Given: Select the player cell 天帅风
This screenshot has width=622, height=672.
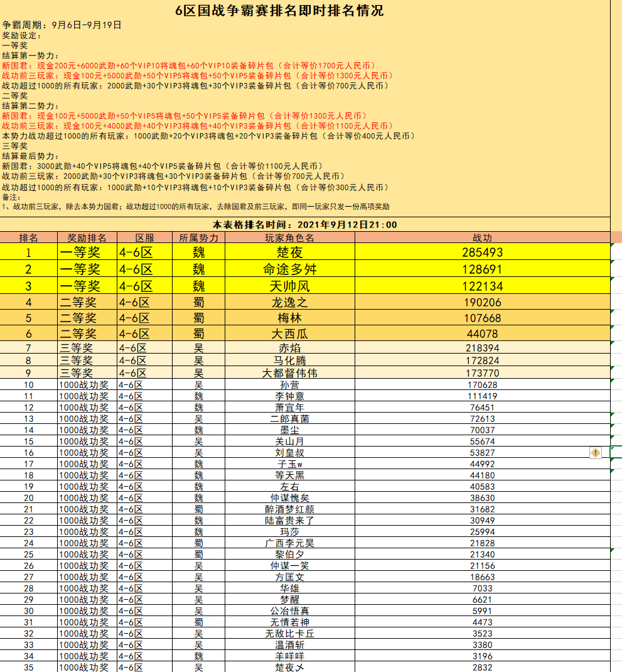Looking at the screenshot, I should point(290,285).
